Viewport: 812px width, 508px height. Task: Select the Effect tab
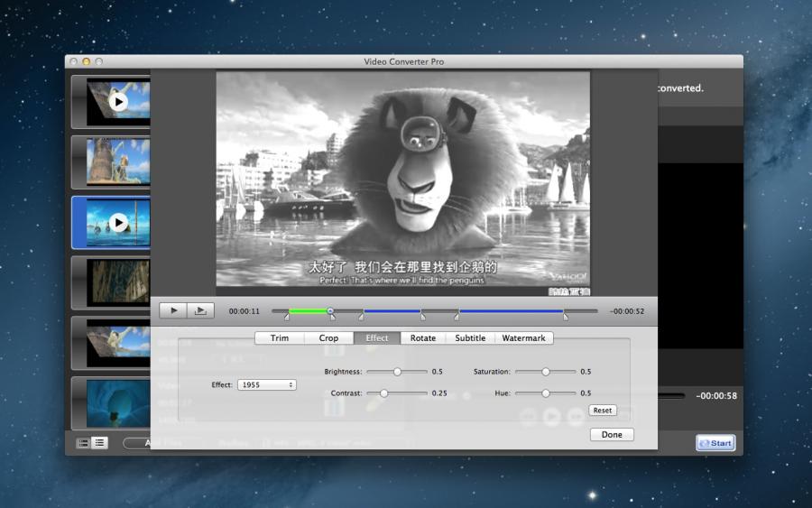(377, 338)
